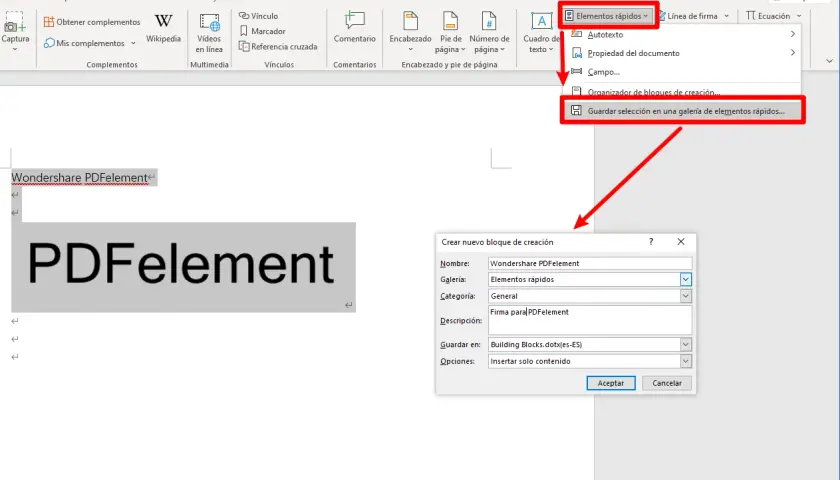Add a Marcador bookmark

[x=262, y=31]
